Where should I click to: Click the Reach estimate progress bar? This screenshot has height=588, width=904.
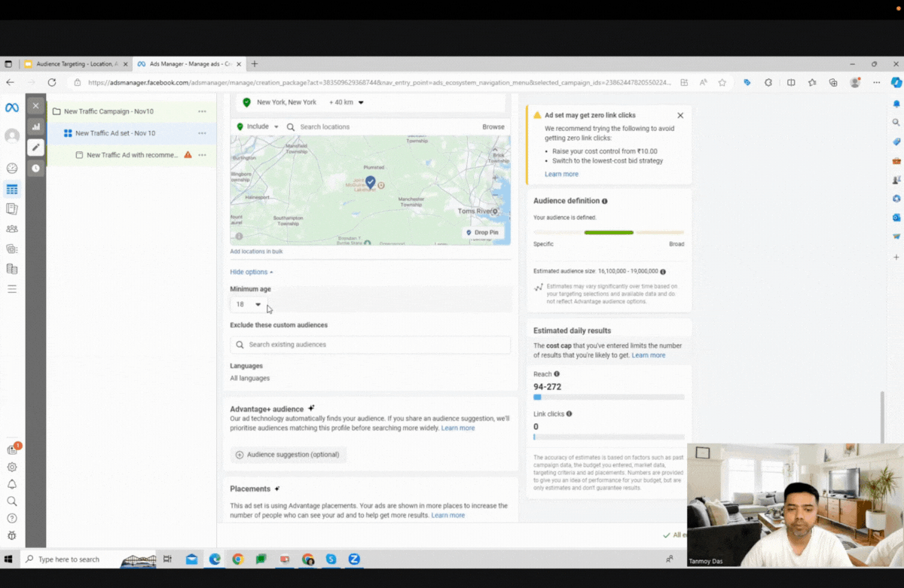(609, 397)
